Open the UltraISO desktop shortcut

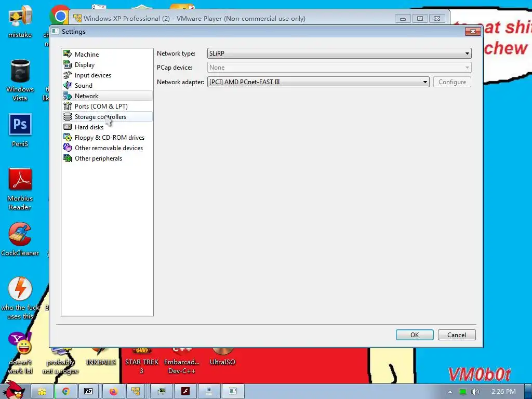(x=222, y=357)
